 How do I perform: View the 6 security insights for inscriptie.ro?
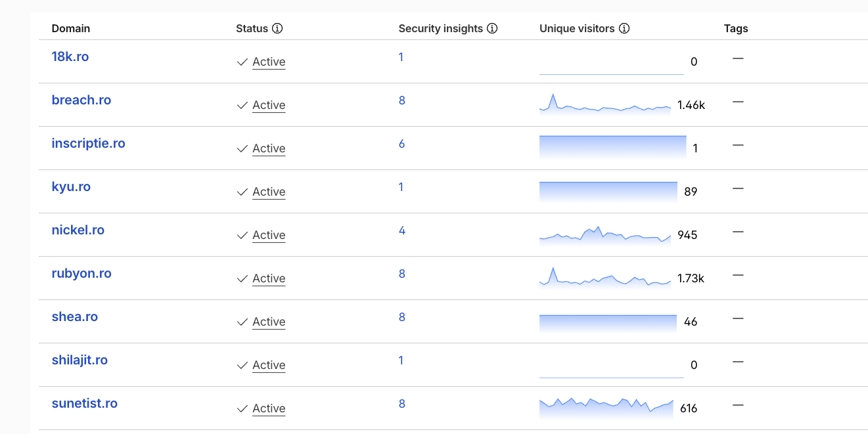(401, 144)
